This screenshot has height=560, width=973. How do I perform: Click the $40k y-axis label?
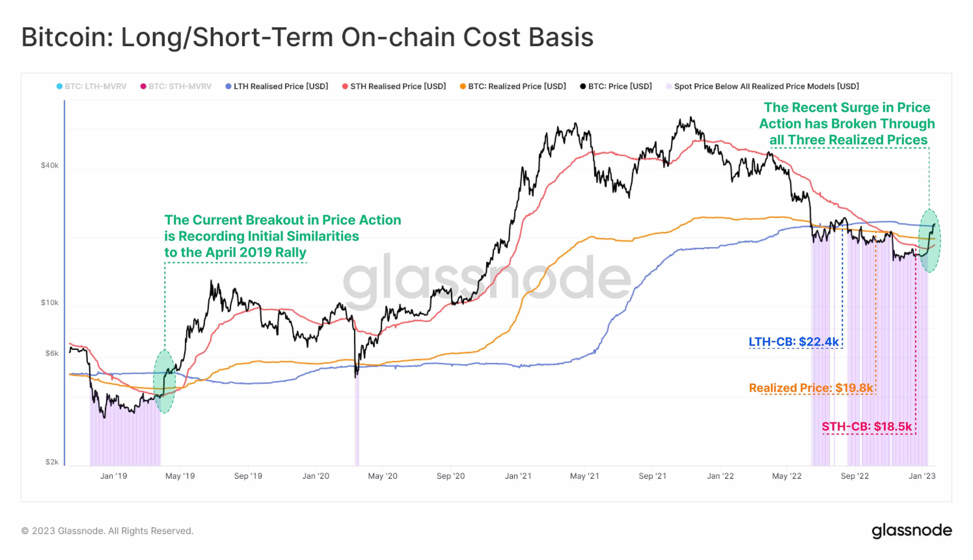pos(50,165)
